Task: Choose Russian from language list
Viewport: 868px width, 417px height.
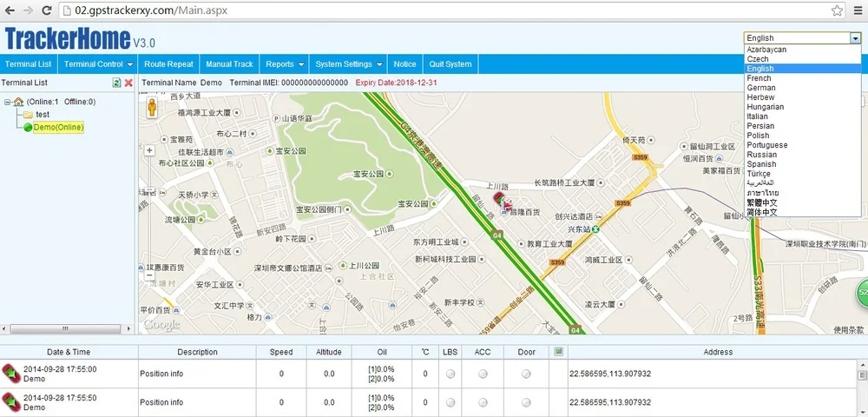Action: [802, 155]
